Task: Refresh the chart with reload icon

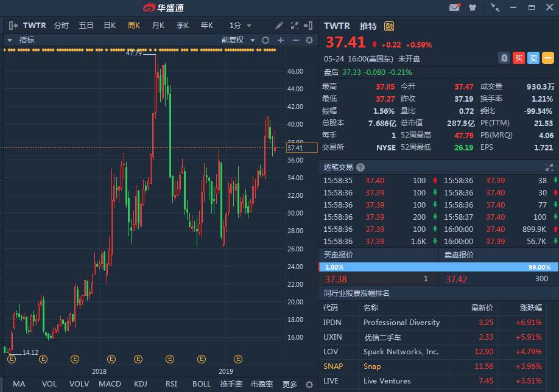Action: [x=265, y=40]
